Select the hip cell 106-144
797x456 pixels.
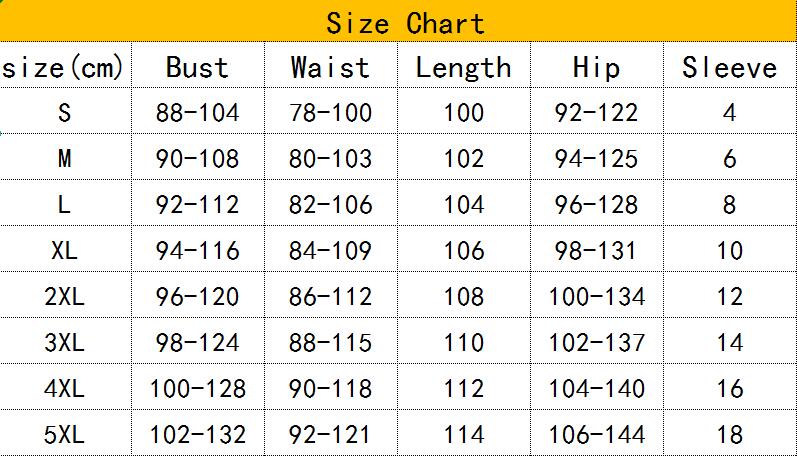(597, 433)
